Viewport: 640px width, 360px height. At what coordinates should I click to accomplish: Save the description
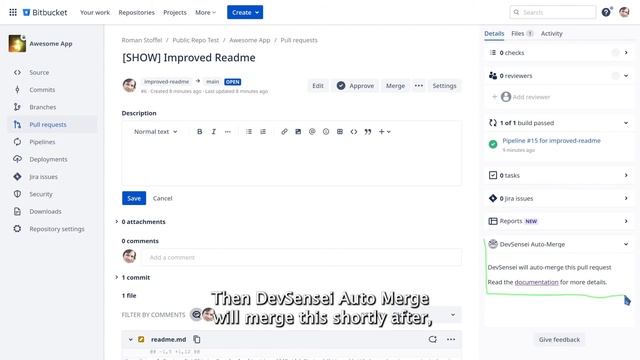pos(134,198)
